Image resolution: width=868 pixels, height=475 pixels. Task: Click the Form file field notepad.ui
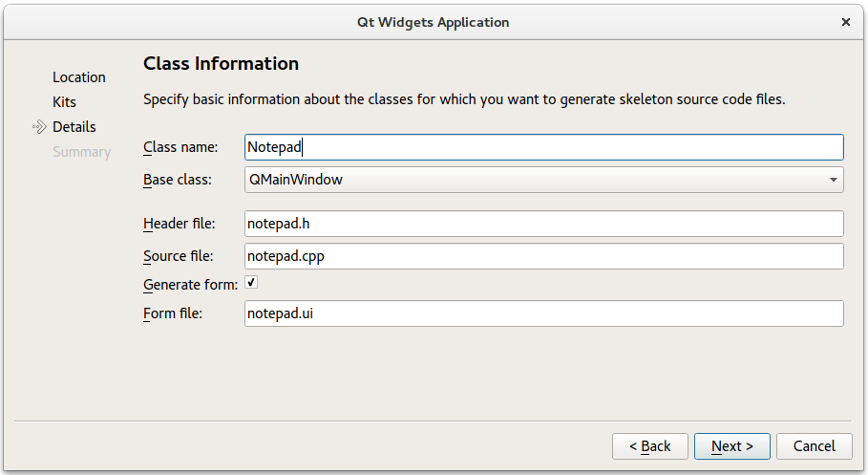pyautogui.click(x=543, y=313)
